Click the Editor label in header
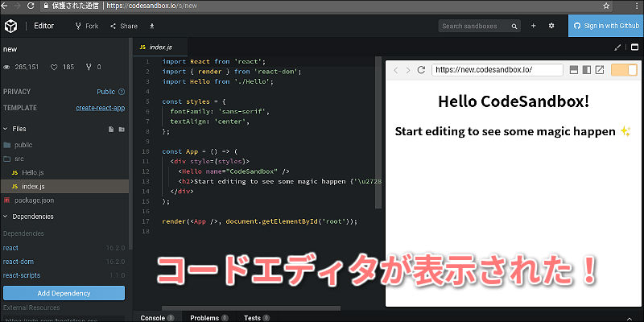The width and height of the screenshot is (644, 322). point(44,26)
